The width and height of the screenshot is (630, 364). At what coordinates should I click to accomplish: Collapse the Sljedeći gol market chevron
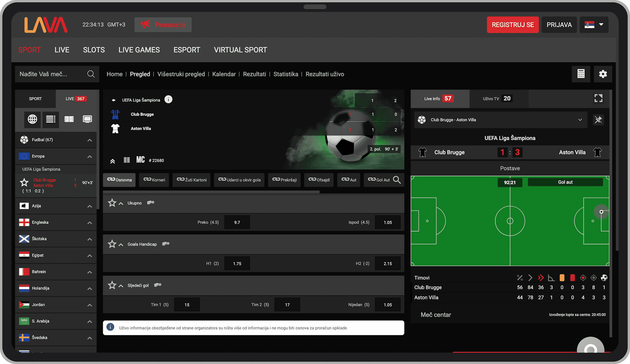(121, 286)
